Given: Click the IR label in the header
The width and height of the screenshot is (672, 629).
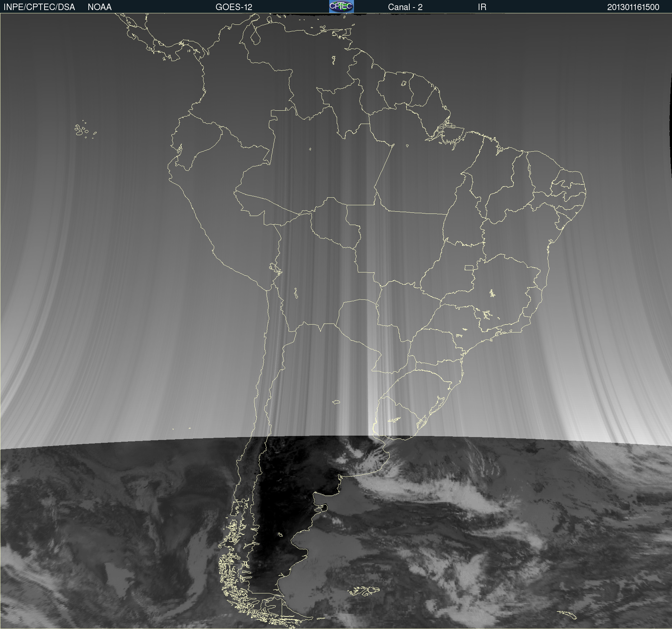Looking at the screenshot, I should (x=482, y=7).
